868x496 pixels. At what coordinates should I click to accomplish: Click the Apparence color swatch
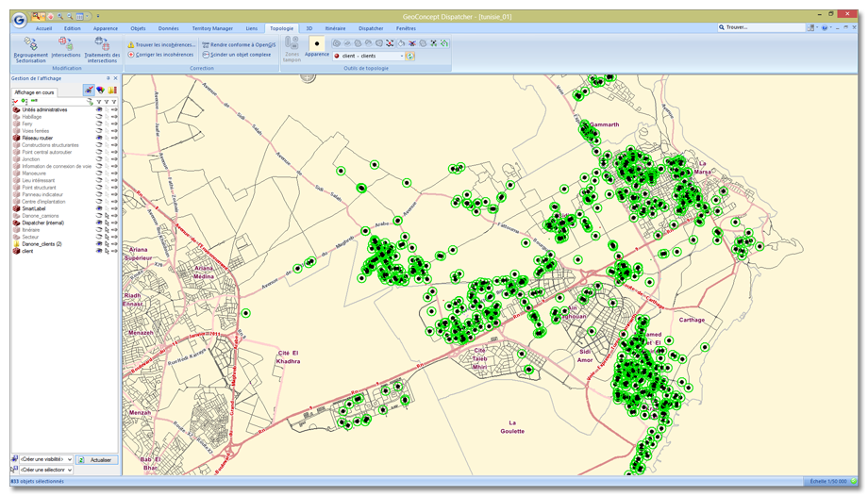point(317,43)
